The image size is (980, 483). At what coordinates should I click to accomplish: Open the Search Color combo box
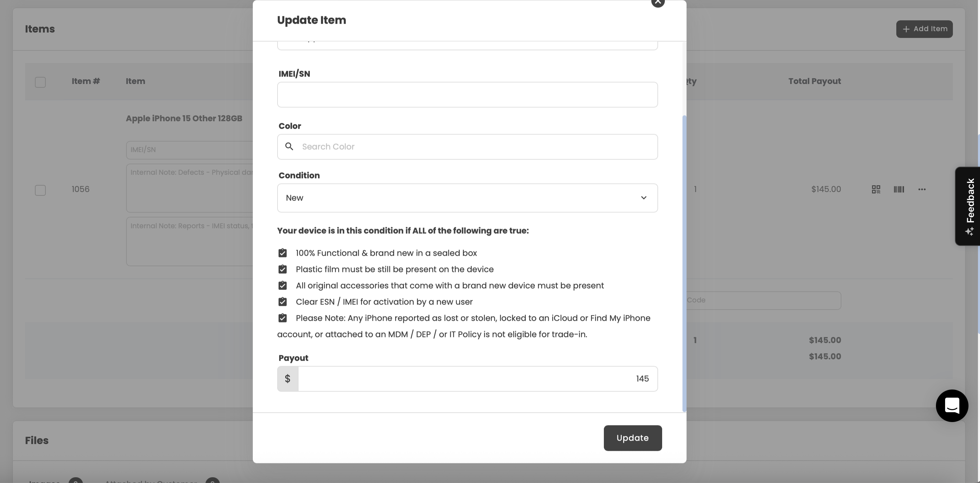(x=467, y=147)
